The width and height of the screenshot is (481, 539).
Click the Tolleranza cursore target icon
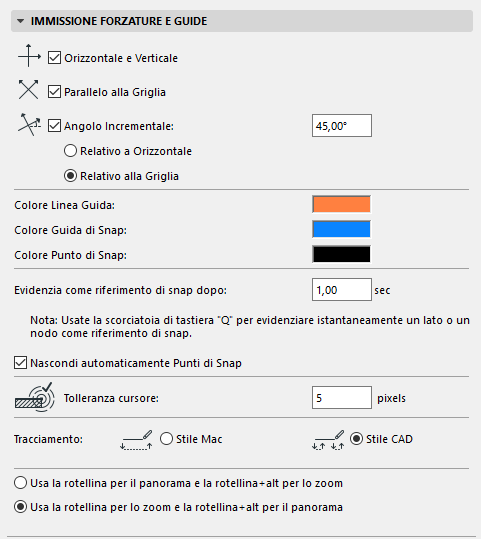point(35,397)
